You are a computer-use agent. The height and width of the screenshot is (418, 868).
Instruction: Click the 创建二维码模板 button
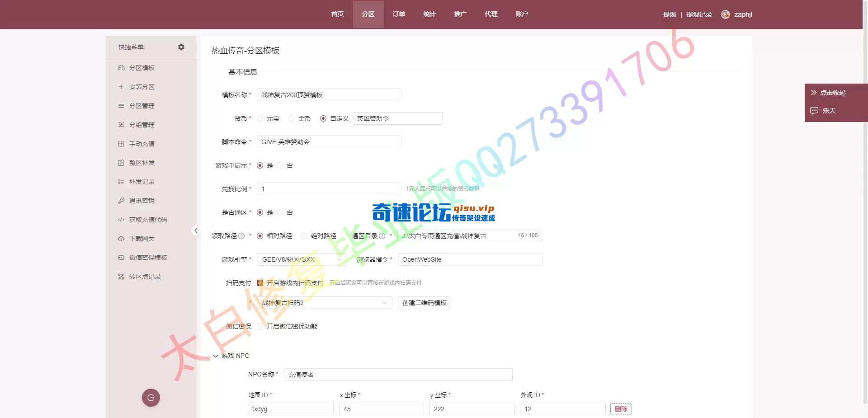424,303
